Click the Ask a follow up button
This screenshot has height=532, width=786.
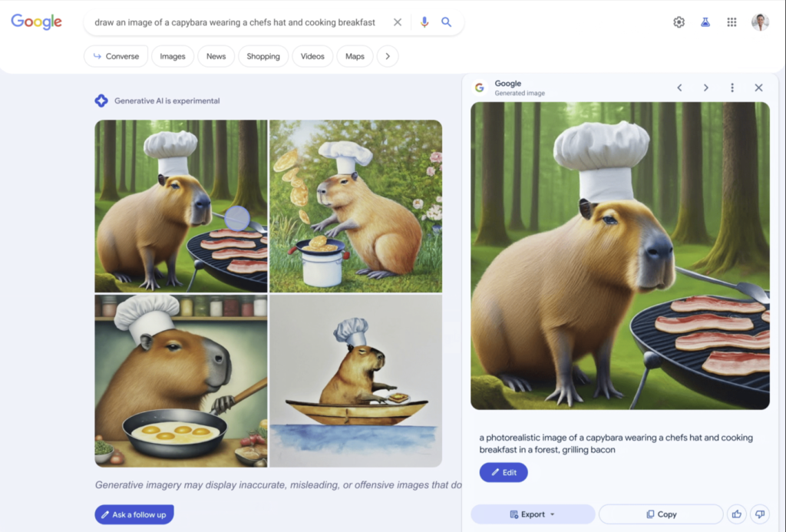[x=134, y=514]
